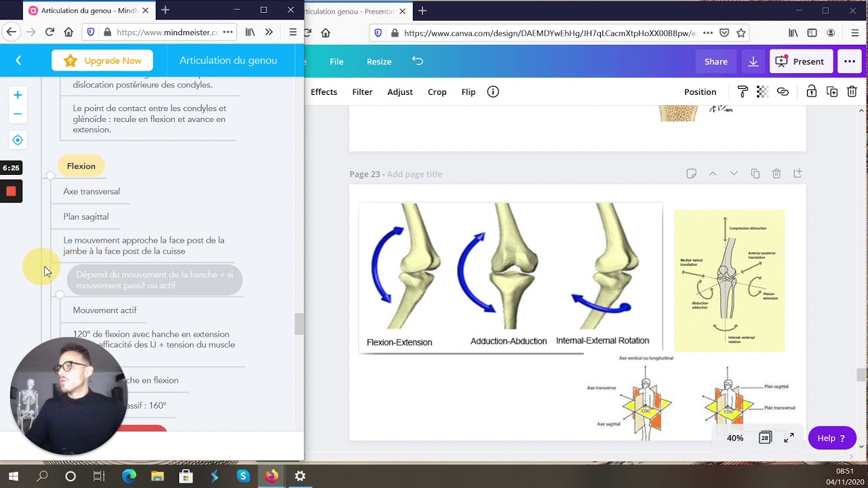Image resolution: width=868 pixels, height=488 pixels.
Task: Zoom out the mind map with minus
Action: (x=18, y=114)
